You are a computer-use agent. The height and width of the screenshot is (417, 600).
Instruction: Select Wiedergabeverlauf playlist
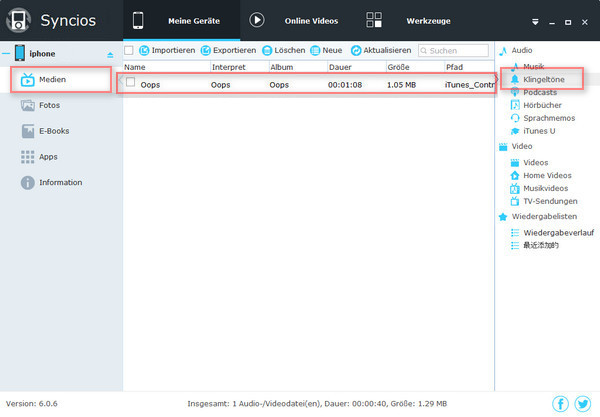(557, 233)
